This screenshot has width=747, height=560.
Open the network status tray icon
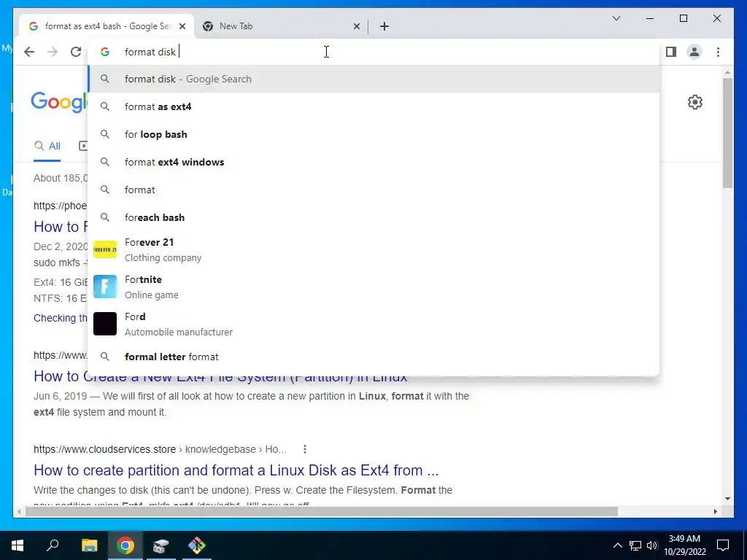coord(635,545)
